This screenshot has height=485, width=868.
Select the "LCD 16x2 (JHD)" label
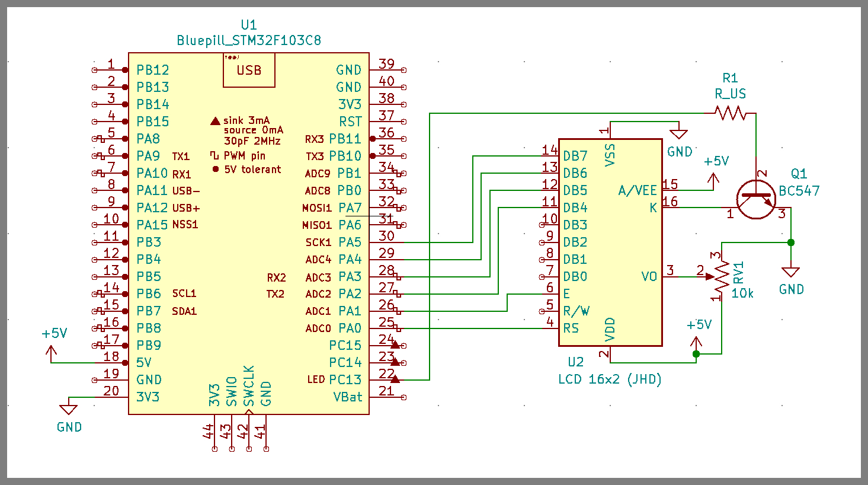[610, 379]
